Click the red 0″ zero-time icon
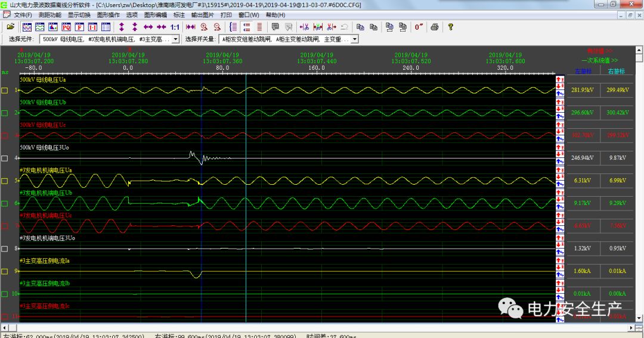The width and height of the screenshot is (644, 338). click(419, 27)
